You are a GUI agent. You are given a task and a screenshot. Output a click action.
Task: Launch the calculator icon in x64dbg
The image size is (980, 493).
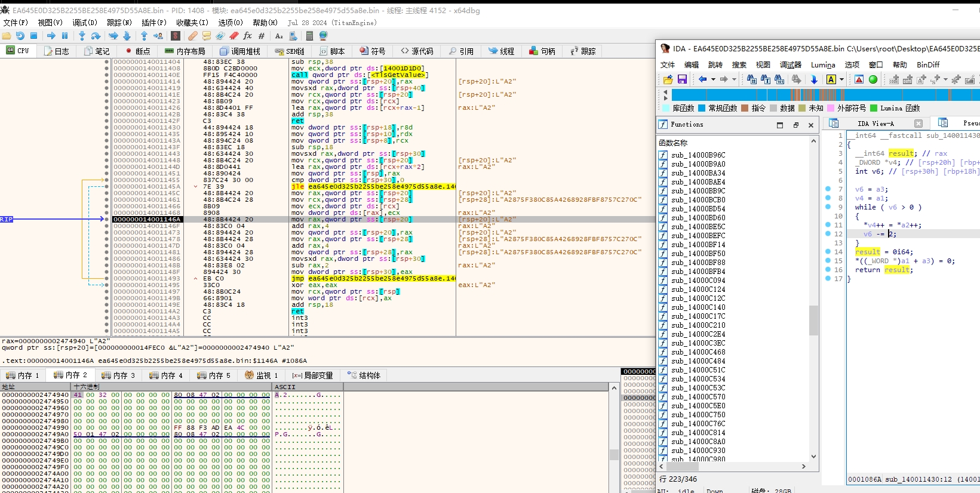309,36
